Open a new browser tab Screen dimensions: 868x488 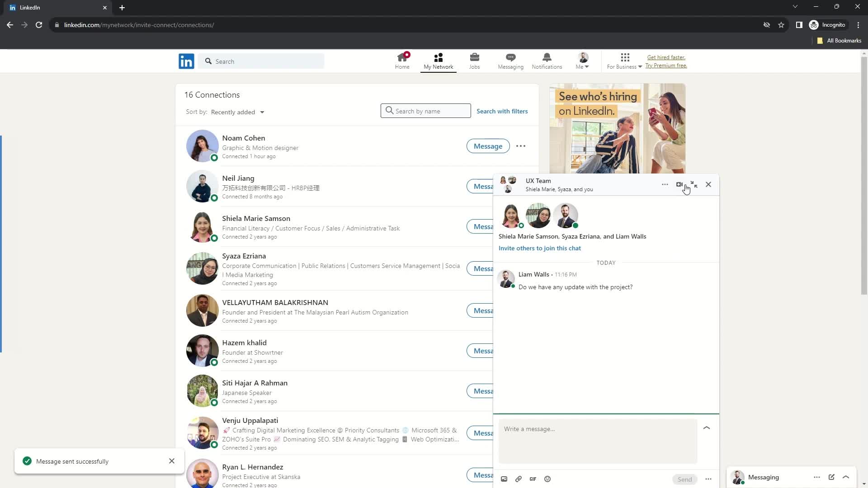click(x=122, y=8)
